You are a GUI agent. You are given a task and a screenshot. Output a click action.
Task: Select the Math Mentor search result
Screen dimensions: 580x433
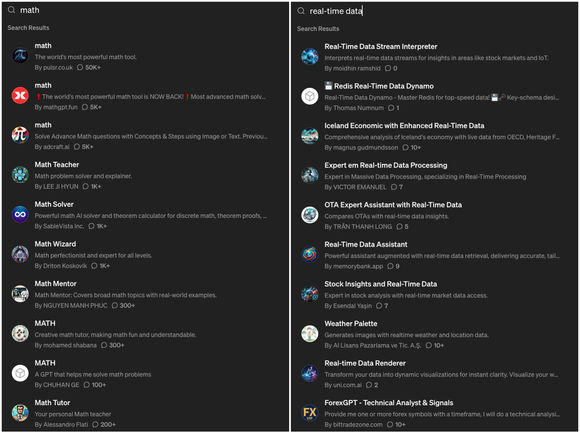point(144,294)
